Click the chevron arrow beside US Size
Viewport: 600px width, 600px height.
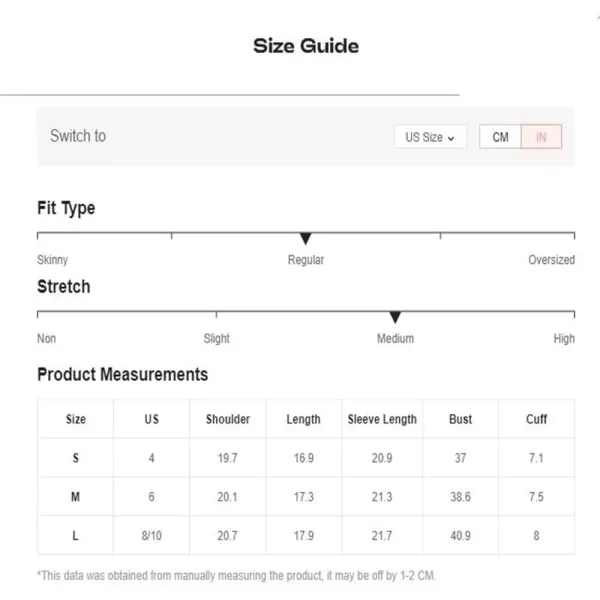tap(451, 138)
